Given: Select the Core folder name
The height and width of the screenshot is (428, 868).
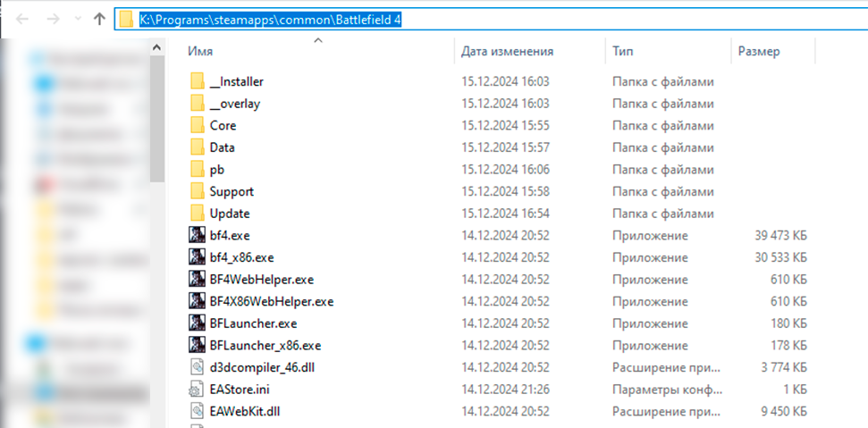Looking at the screenshot, I should 223,125.
